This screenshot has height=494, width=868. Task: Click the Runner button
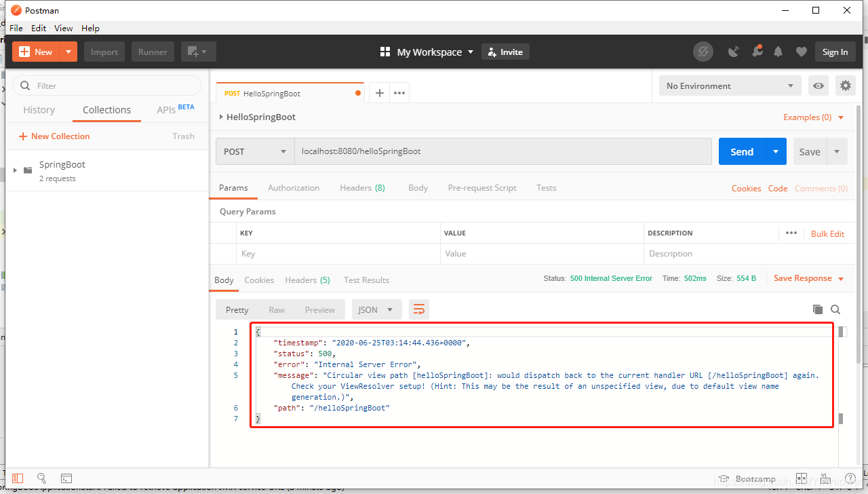coord(153,52)
